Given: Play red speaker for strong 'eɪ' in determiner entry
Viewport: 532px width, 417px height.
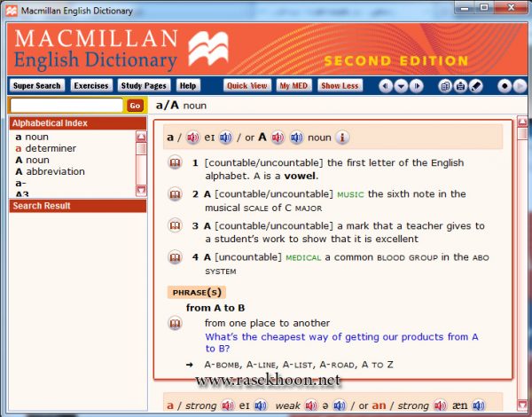Looking at the screenshot, I should (x=228, y=405).
